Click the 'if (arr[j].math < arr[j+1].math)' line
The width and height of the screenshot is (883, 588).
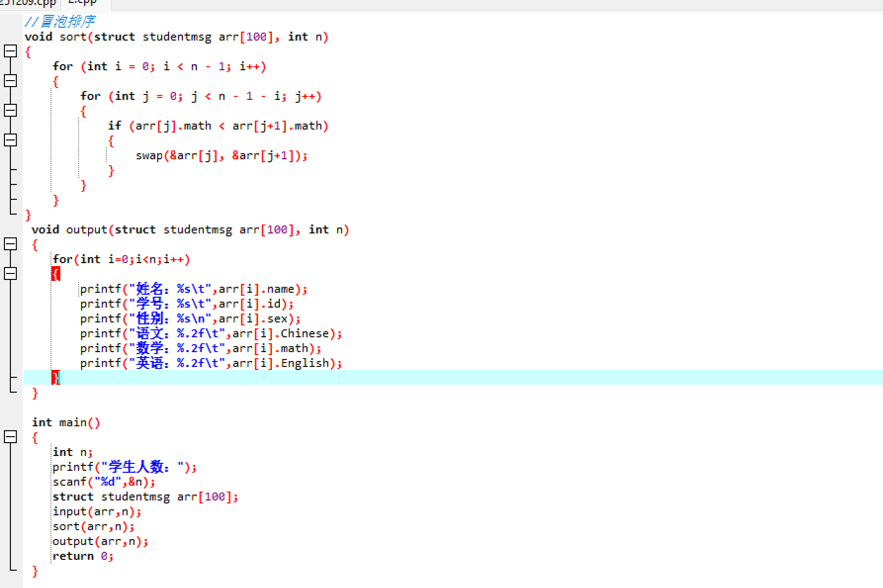(x=218, y=126)
